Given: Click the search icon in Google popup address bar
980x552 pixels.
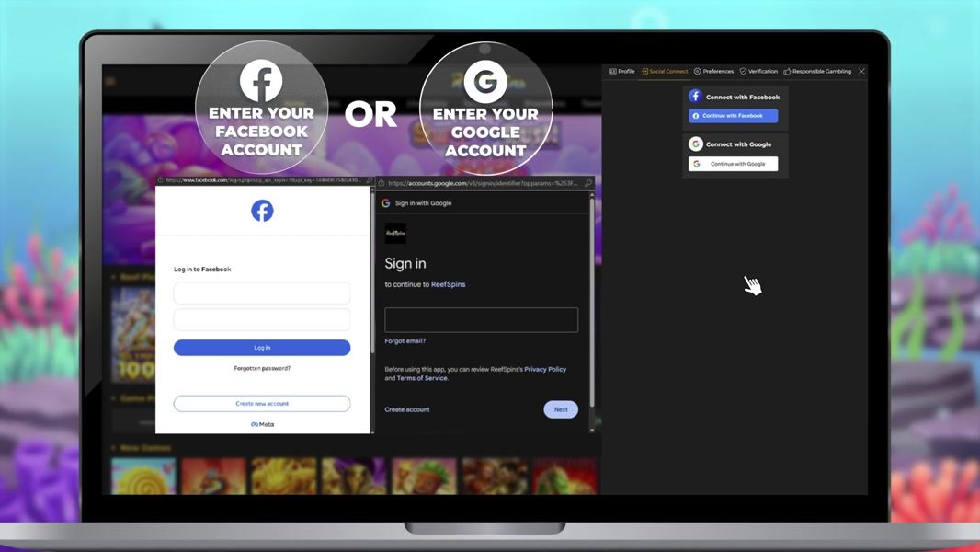Looking at the screenshot, I should pos(588,183).
